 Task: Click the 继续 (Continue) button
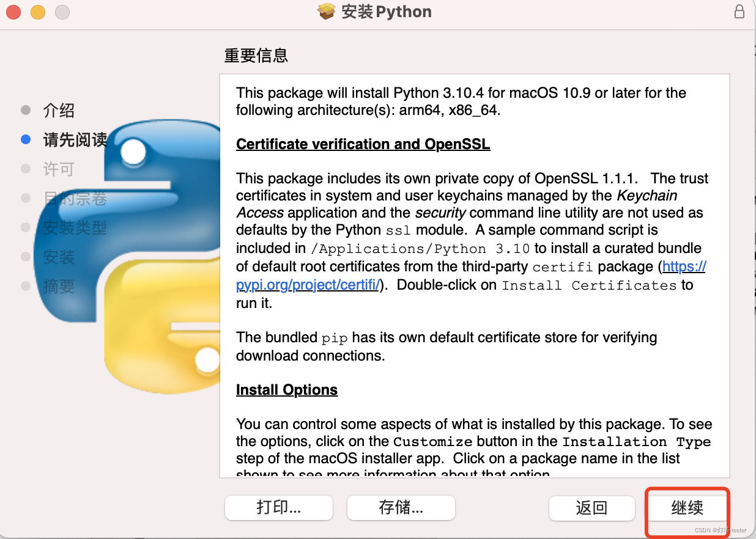[687, 507]
